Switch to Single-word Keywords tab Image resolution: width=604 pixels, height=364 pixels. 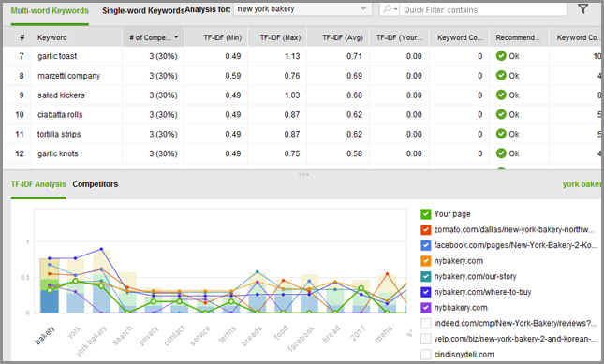[143, 11]
